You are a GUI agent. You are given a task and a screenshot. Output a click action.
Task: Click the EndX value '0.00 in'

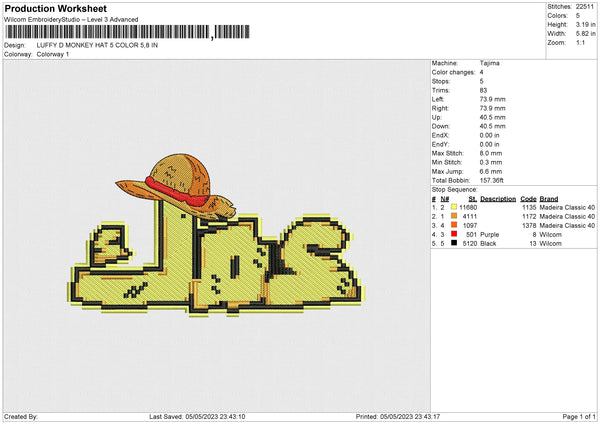(489, 135)
